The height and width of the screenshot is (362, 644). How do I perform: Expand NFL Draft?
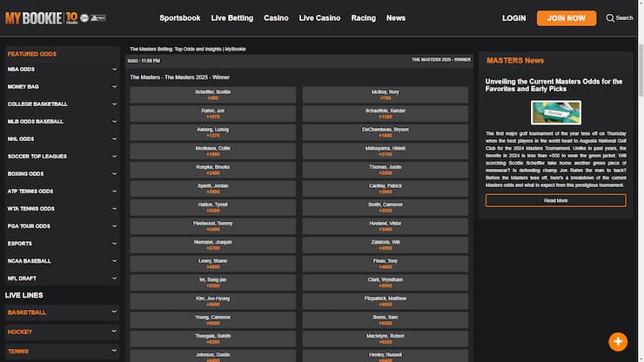[62, 278]
